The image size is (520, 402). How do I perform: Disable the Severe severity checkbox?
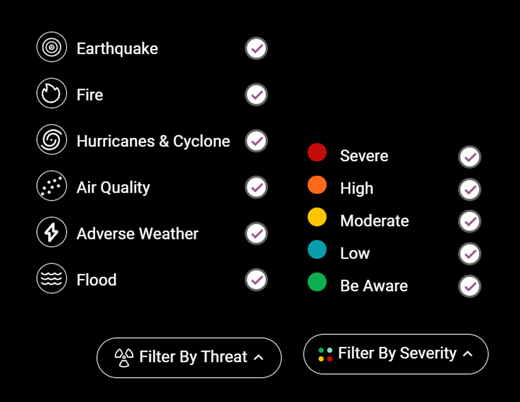point(470,157)
